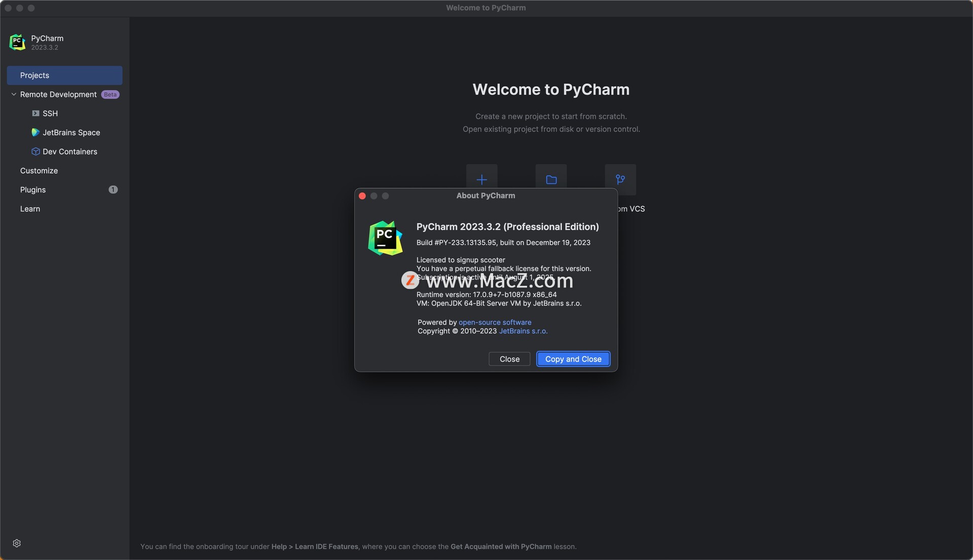
Task: Click 'Open existing project from disk' text
Action: pyautogui.click(x=551, y=129)
